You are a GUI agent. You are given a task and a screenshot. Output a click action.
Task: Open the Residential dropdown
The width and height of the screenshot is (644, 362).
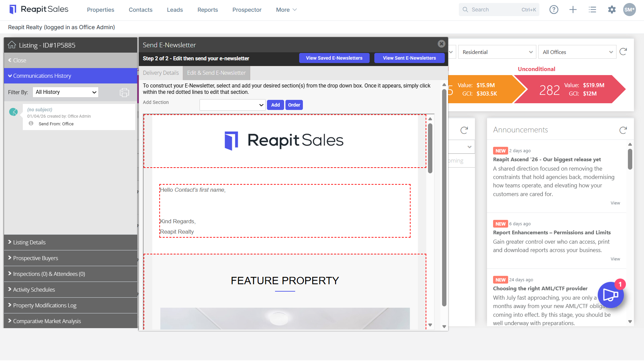click(497, 52)
